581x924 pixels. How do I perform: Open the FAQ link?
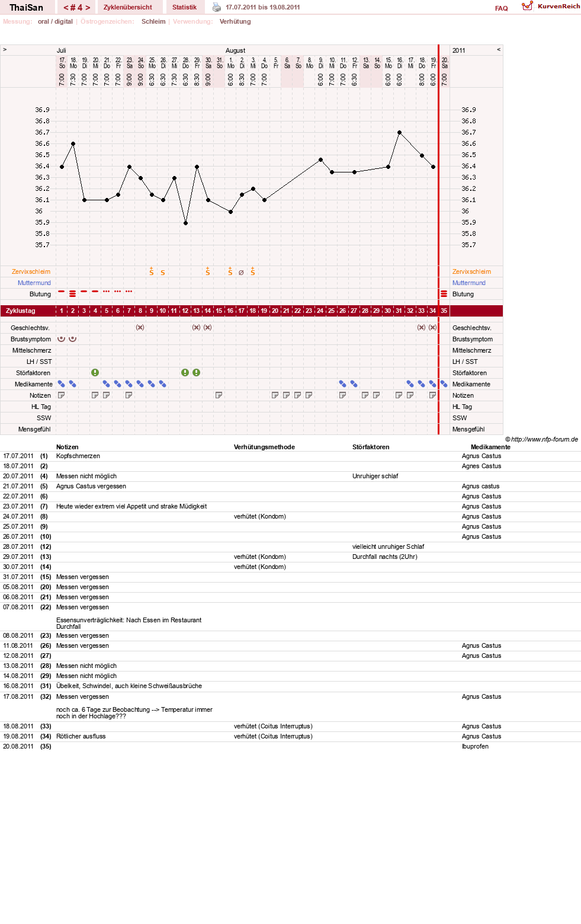(x=502, y=8)
